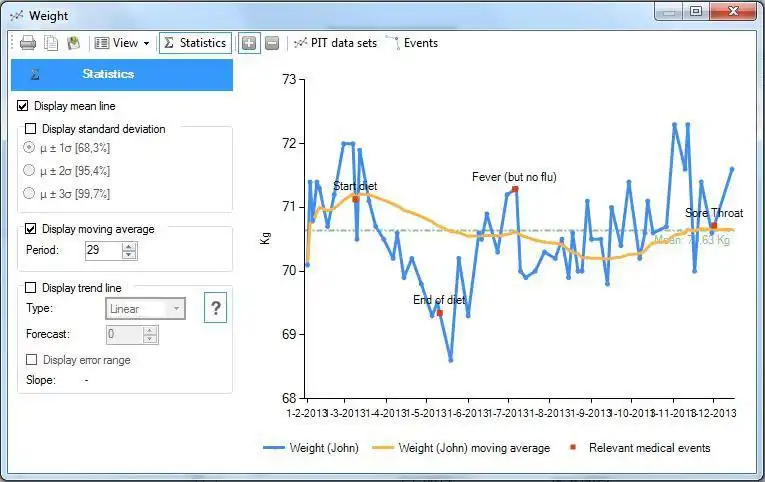Expand the trend Type Linear combo box
This screenshot has width=765, height=482.
coord(145,309)
